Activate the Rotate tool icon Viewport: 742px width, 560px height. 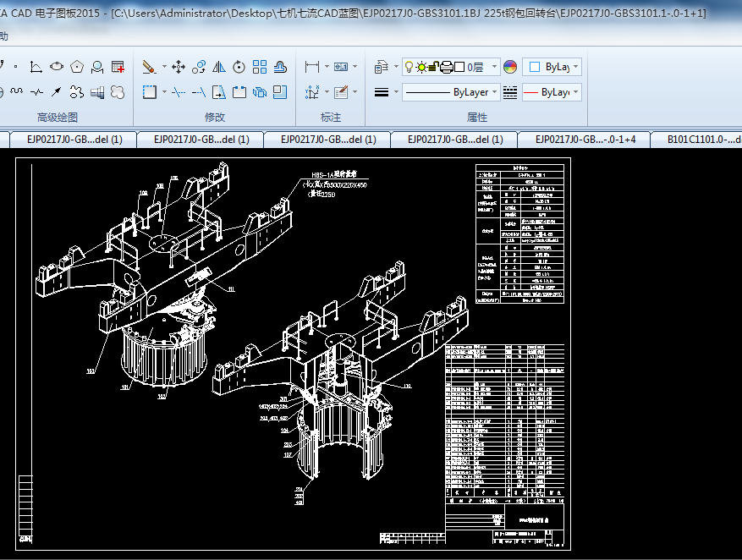pyautogui.click(x=239, y=67)
